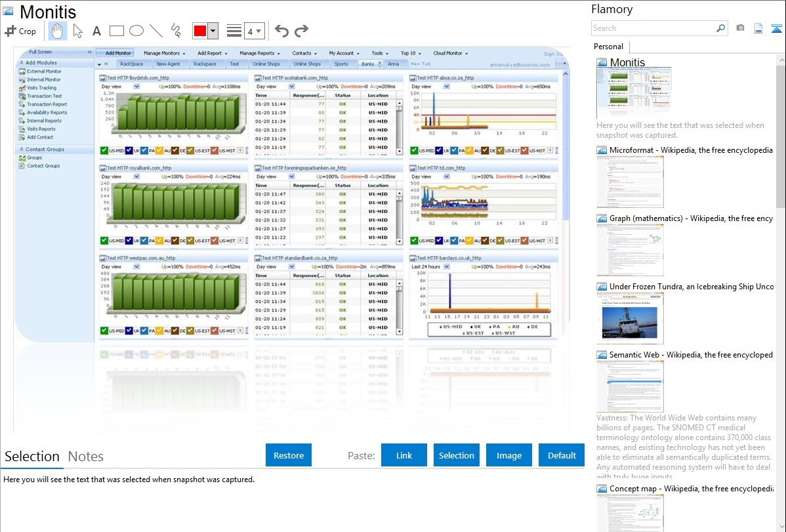The height and width of the screenshot is (532, 786).
Task: Open the Microformat Wikipedia thumbnail
Action: click(630, 182)
